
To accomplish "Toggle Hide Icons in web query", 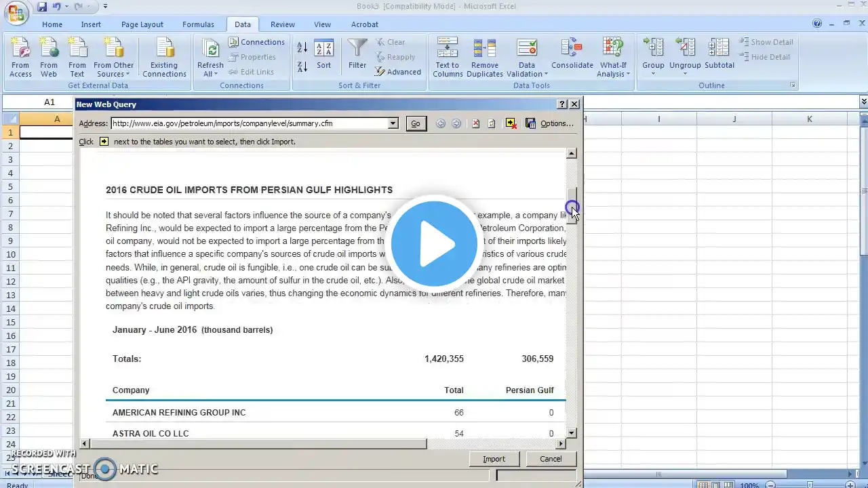I will [x=511, y=123].
